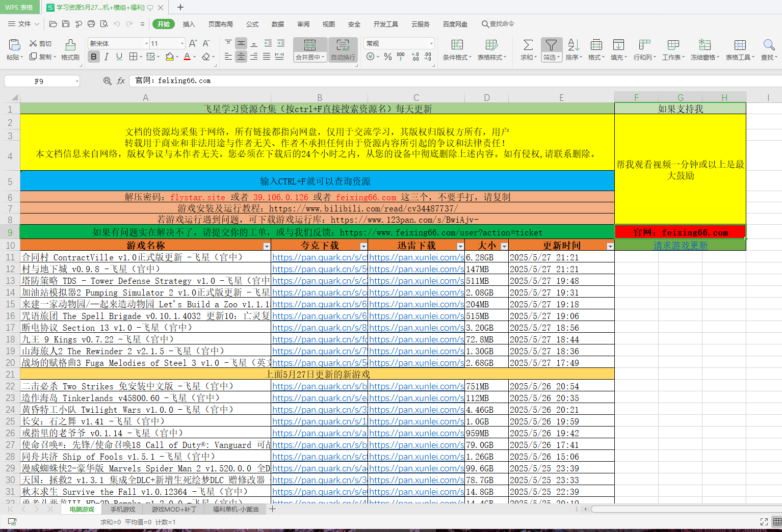Click the fill color bucket swatch
782x532 pixels.
point(169,57)
